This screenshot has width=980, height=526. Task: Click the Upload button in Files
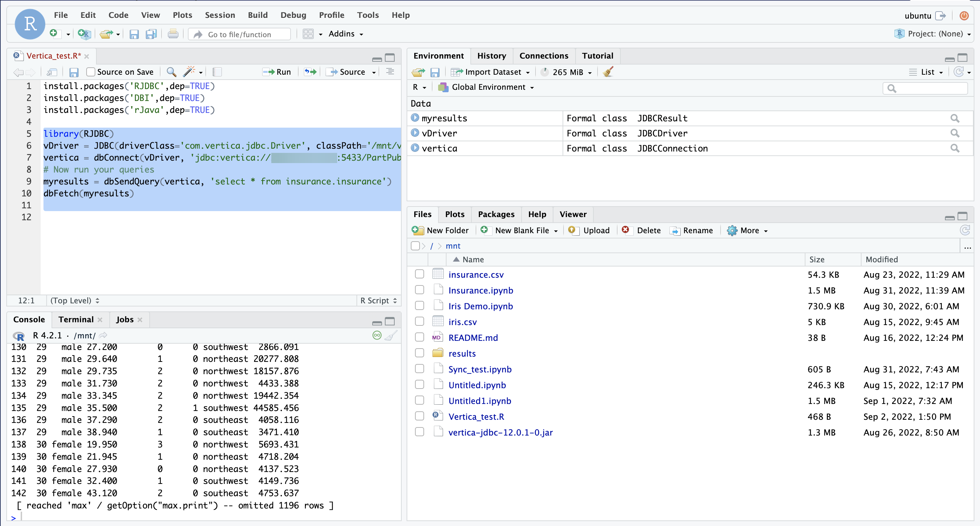pyautogui.click(x=589, y=230)
